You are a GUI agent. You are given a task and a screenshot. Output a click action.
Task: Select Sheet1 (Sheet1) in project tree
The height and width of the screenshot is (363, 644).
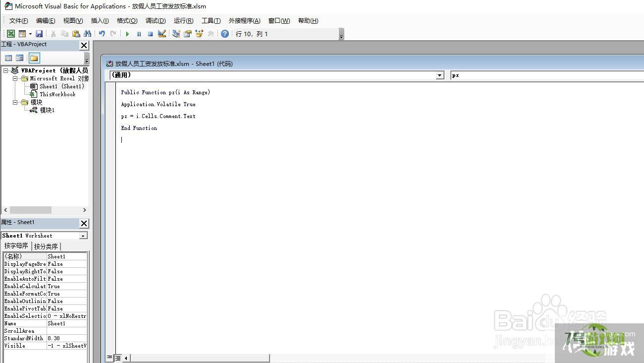(x=62, y=86)
